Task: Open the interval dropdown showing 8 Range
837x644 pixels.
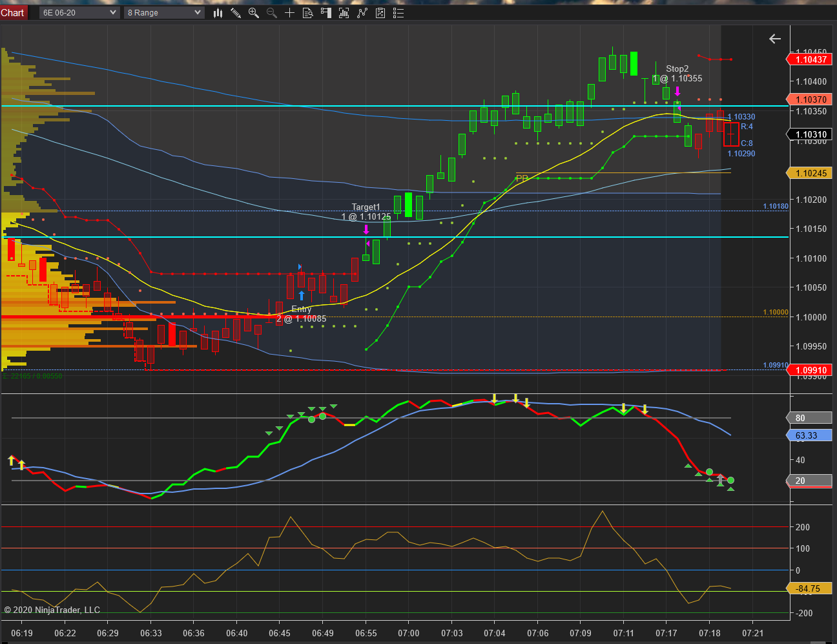Action: point(164,12)
